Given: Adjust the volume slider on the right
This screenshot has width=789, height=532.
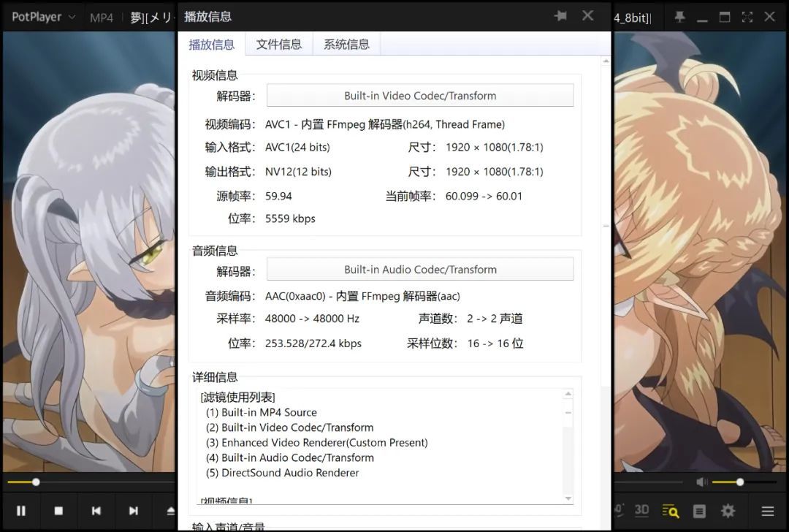Looking at the screenshot, I should [x=740, y=482].
